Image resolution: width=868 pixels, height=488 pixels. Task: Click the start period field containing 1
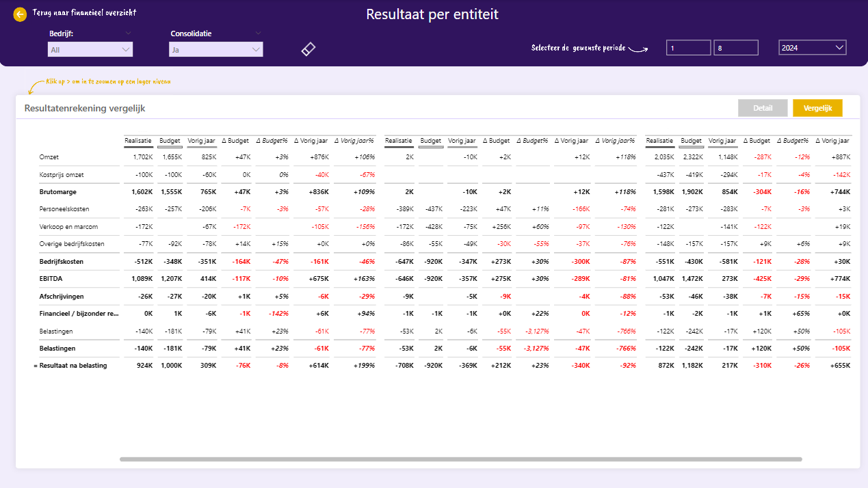tap(688, 48)
